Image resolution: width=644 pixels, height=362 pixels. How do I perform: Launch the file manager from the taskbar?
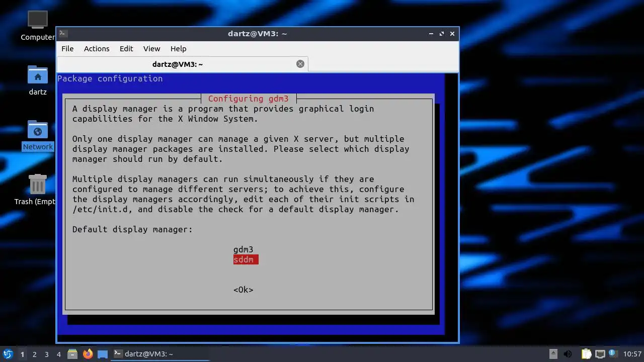72,354
